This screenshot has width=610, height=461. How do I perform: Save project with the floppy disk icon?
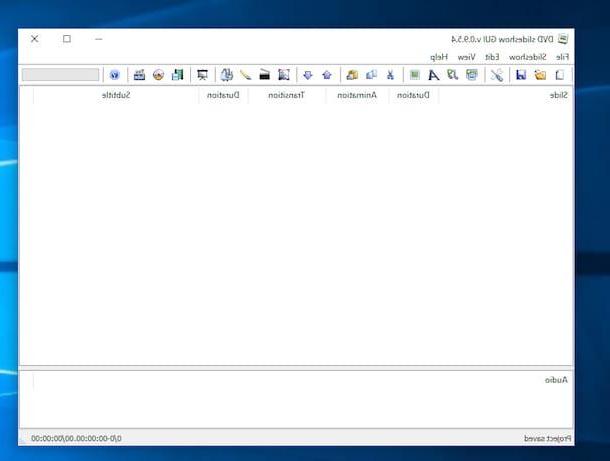click(521, 75)
